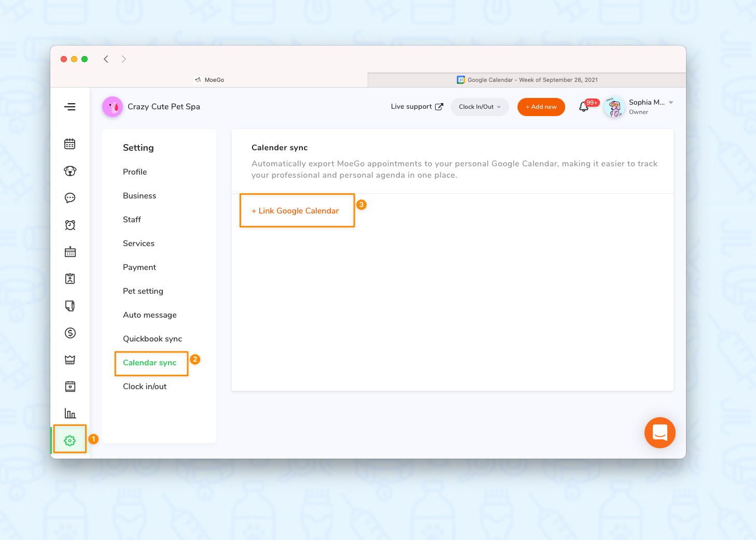Click Sophia's profile avatar picture
The image size is (756, 540).
pos(615,107)
